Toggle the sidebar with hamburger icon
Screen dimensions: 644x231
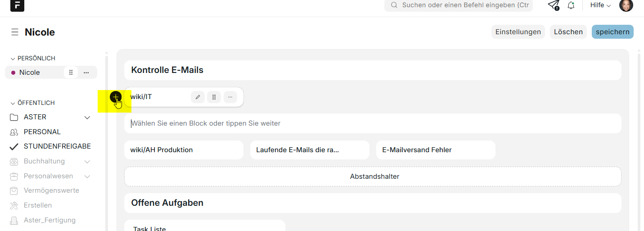coord(15,32)
